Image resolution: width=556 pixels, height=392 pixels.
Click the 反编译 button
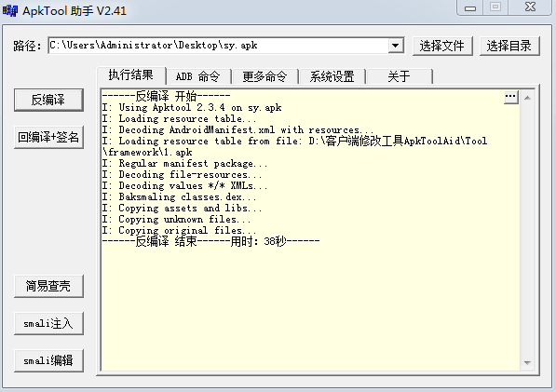[48, 100]
